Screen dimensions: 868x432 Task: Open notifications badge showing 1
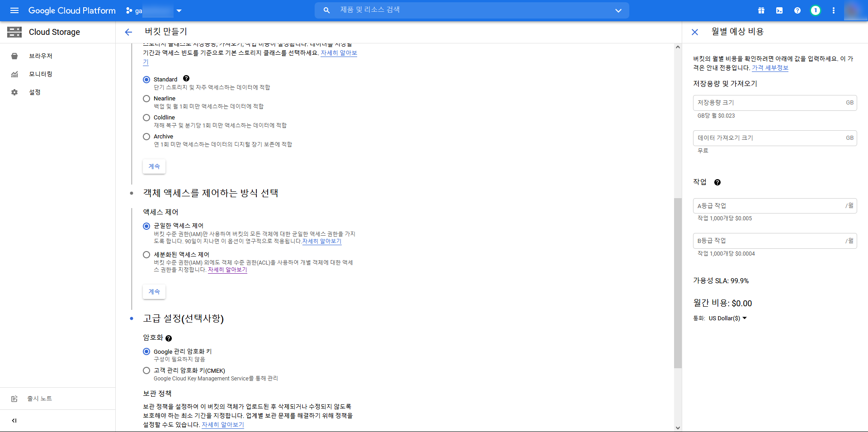pos(816,10)
